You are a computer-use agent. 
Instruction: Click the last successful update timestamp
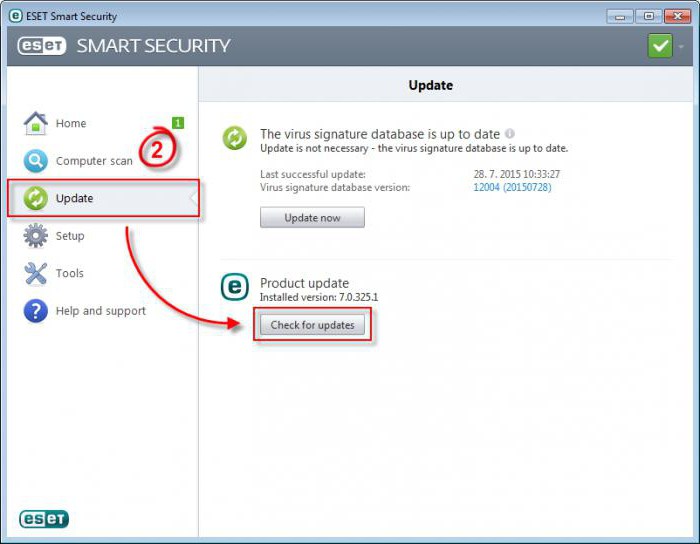point(517,174)
